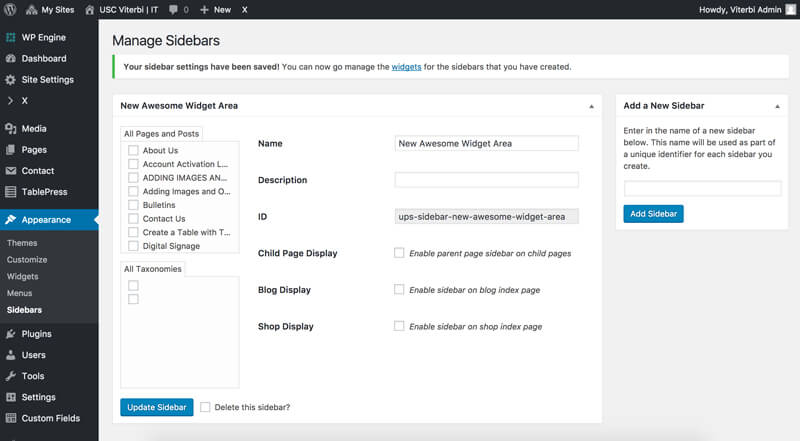The image size is (800, 441).
Task: Open Media library icon in sidebar
Action: pyautogui.click(x=11, y=129)
